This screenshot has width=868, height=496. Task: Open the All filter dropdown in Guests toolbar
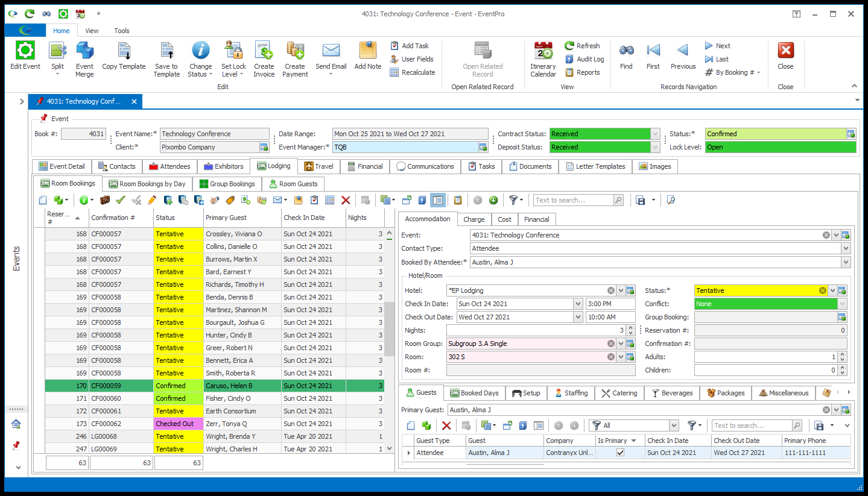(674, 425)
